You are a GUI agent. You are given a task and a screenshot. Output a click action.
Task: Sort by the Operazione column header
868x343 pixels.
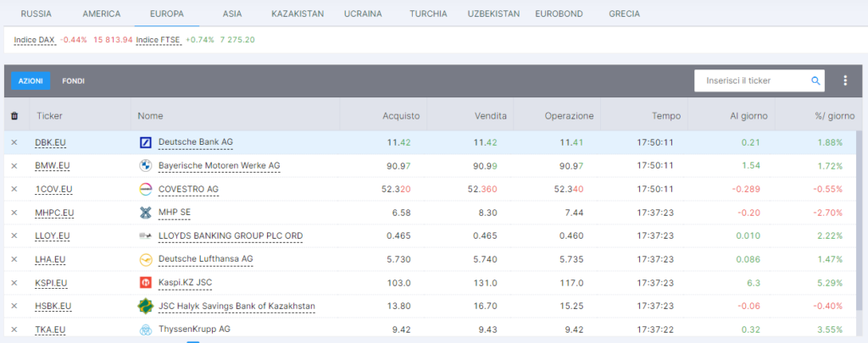569,116
